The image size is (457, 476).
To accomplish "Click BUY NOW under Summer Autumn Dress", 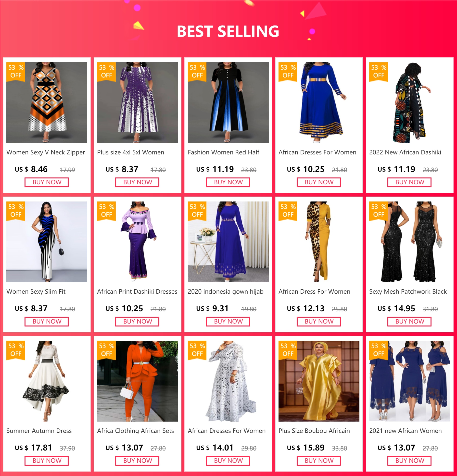I will click(x=47, y=461).
